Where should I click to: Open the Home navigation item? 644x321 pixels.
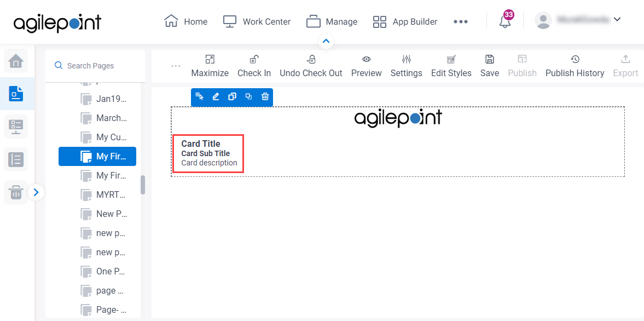tap(185, 21)
